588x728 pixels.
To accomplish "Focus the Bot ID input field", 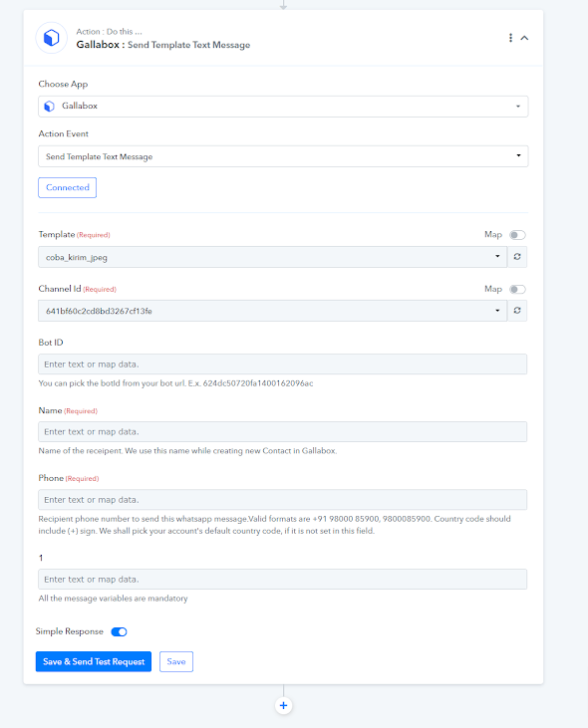I will click(282, 364).
